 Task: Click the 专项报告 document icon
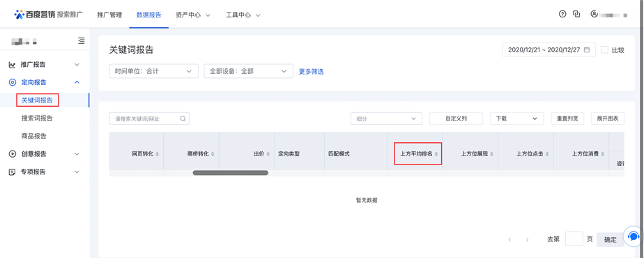click(13, 172)
